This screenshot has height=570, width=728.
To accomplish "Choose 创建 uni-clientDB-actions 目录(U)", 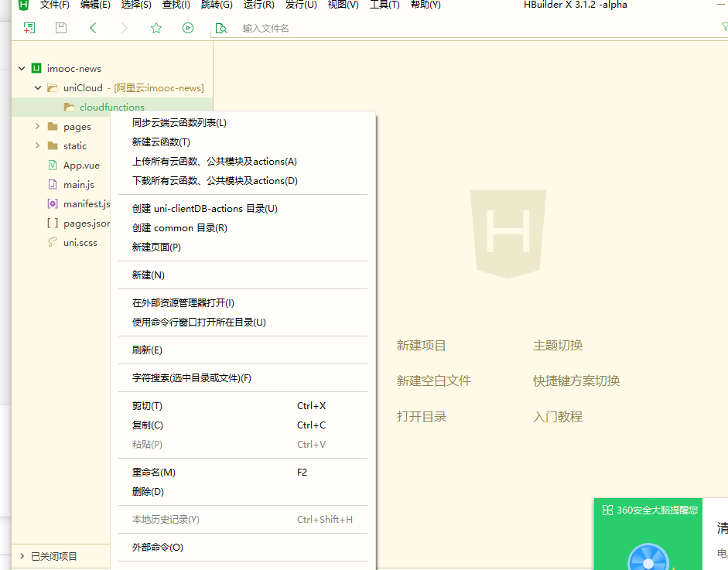I will 243,208.
